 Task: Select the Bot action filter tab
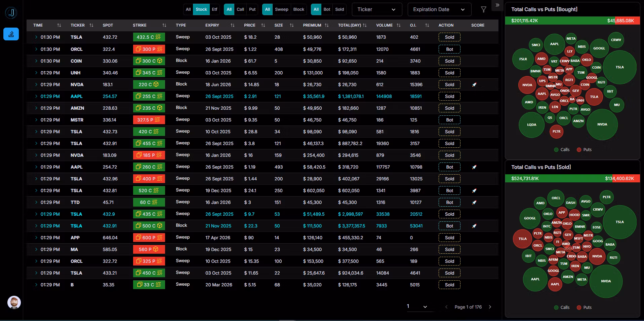[327, 9]
